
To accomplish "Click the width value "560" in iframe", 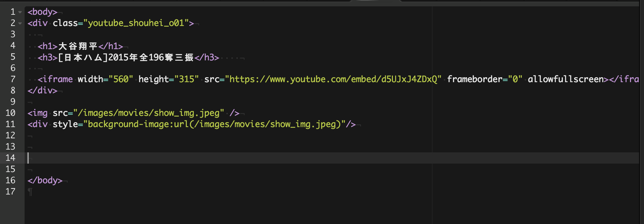I will (x=121, y=79).
